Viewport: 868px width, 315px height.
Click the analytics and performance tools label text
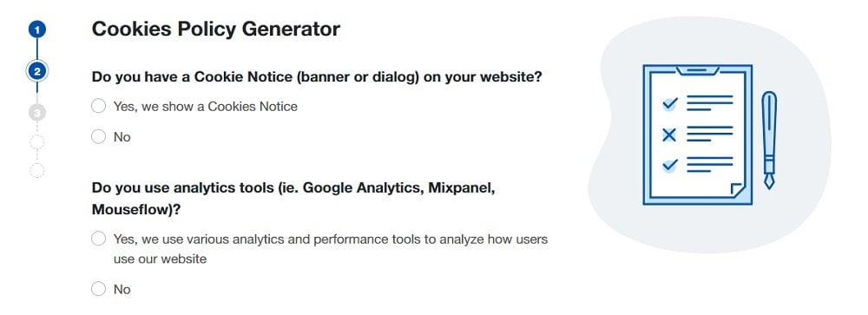click(331, 249)
